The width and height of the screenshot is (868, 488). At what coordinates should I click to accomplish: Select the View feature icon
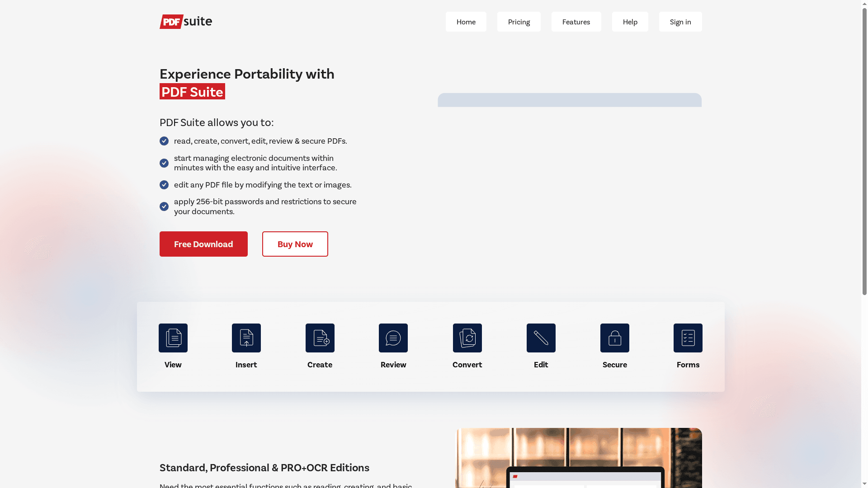[x=173, y=338]
